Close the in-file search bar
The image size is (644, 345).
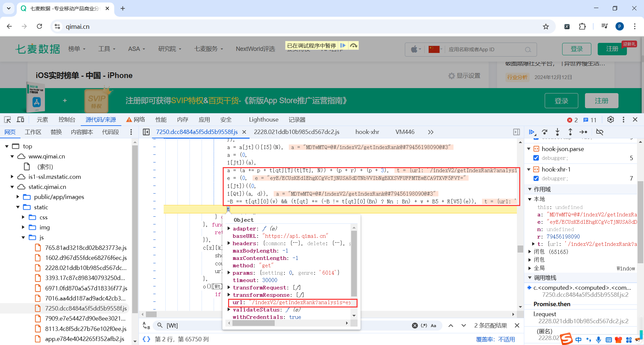517,326
